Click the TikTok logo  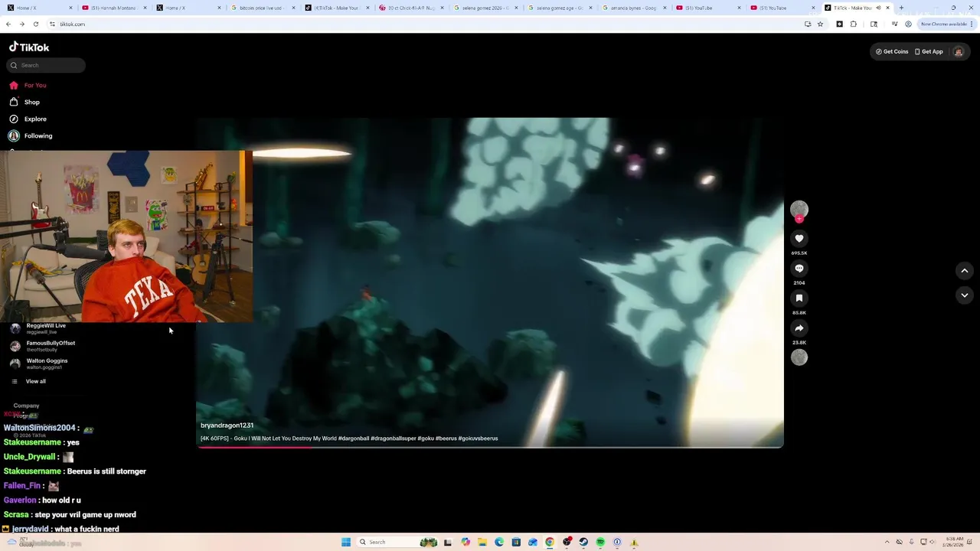[29, 47]
